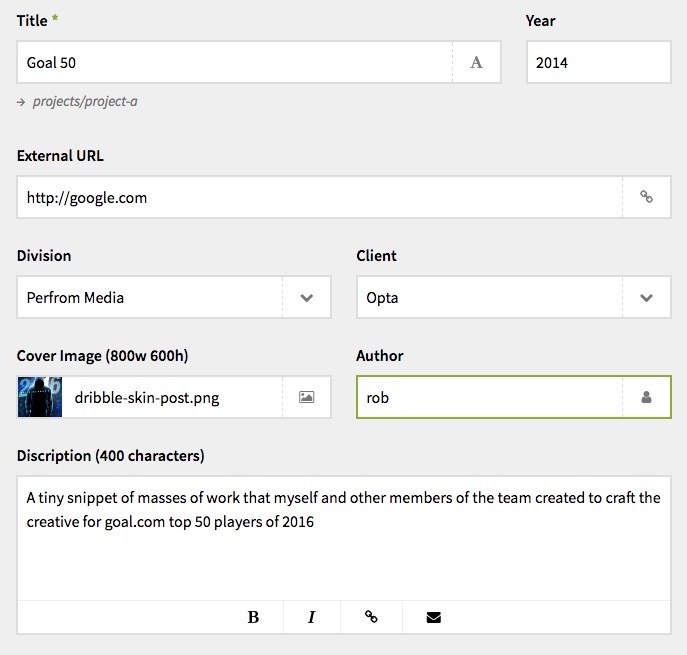Open the Perfrom Media division select box
The image size is (687, 655).
point(174,297)
